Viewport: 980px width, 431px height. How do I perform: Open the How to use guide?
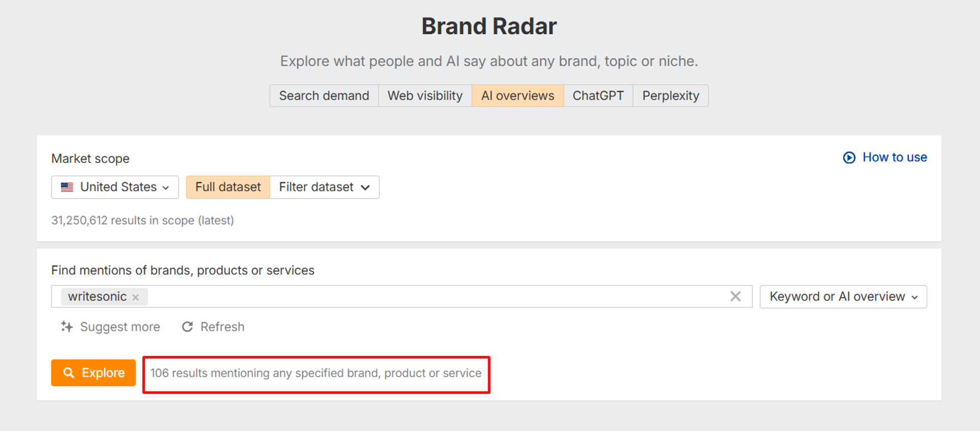885,157
